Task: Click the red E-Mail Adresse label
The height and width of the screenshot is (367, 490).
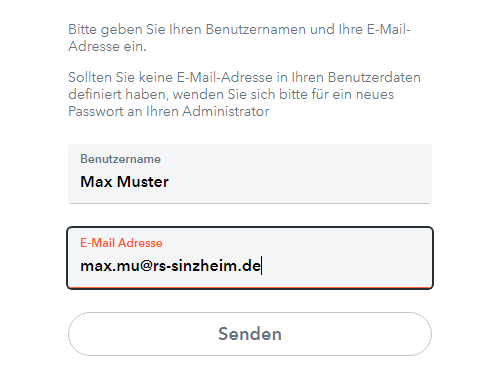Action: (x=121, y=243)
